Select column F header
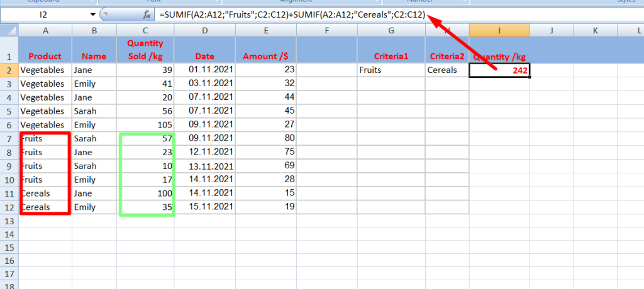The width and height of the screenshot is (644, 289). coord(326,30)
